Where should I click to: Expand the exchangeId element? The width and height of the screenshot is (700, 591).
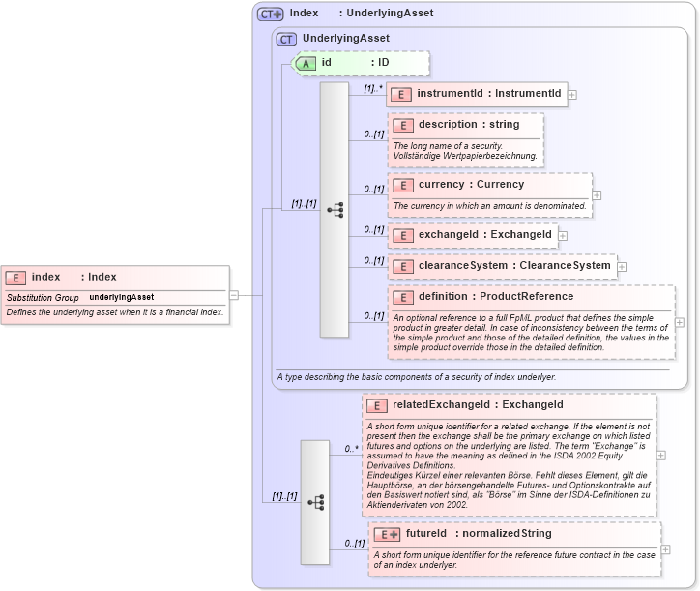[x=563, y=236]
